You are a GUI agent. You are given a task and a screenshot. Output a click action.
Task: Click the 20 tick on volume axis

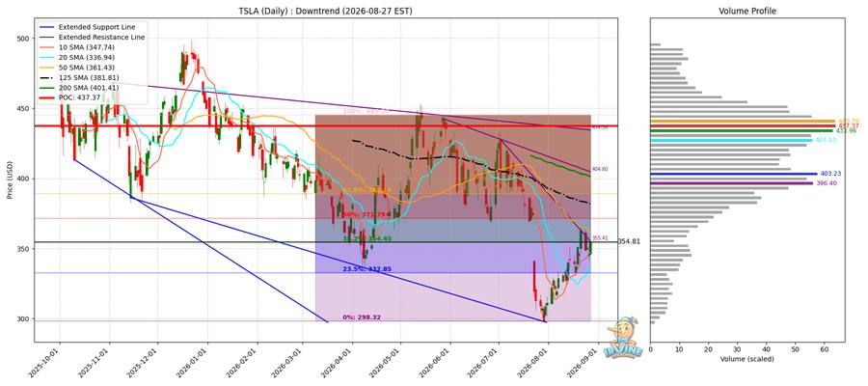[x=709, y=349]
